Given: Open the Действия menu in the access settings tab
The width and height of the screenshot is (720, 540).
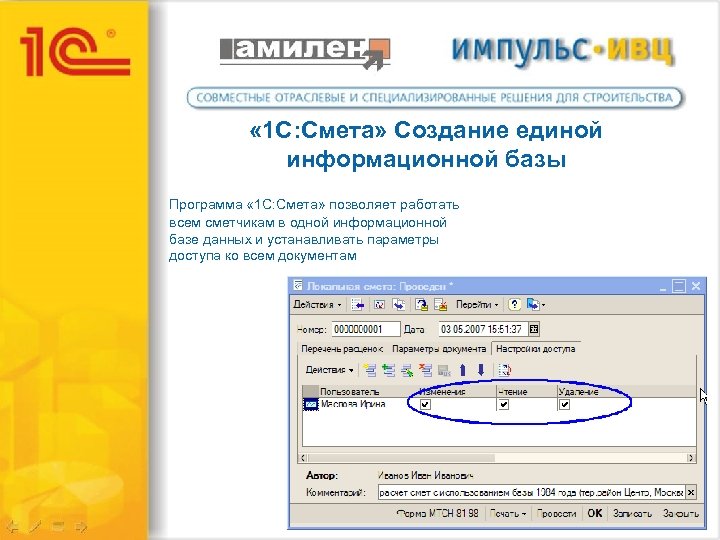Looking at the screenshot, I should (329, 370).
